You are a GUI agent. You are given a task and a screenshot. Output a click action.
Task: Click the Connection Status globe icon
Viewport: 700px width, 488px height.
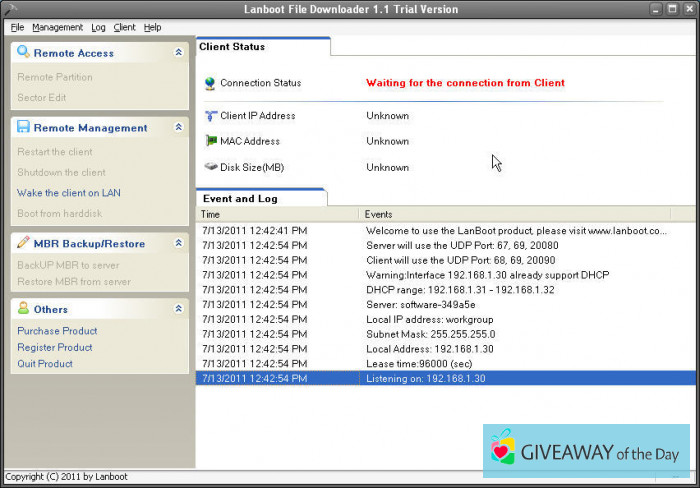210,84
